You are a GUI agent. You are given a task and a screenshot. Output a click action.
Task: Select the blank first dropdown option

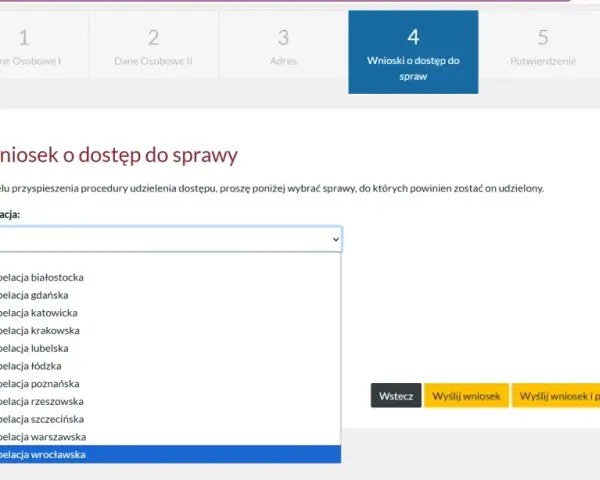point(170,260)
